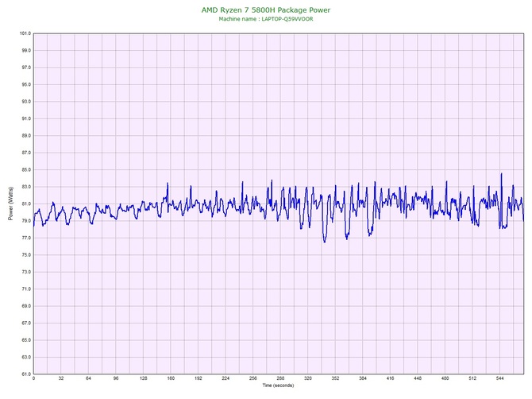532x399 pixels.
Task: Click the lowest power dip near 340 seconds
Action: coord(325,242)
